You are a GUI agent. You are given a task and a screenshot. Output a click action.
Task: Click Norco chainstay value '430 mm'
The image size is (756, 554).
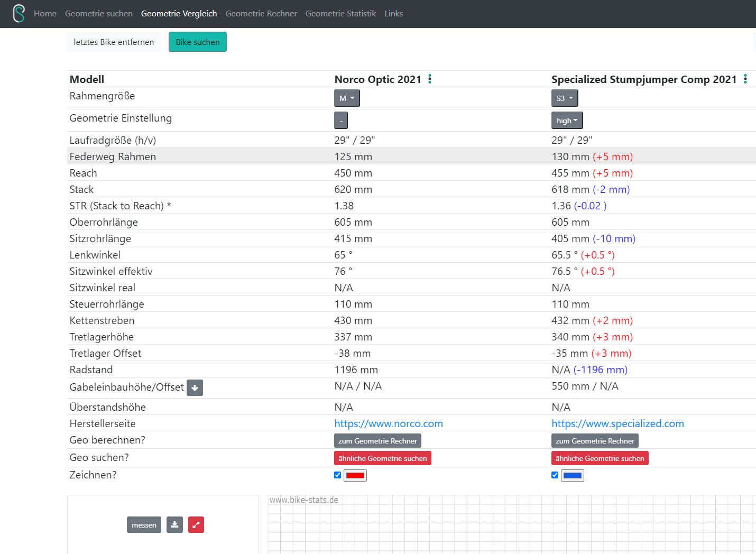point(353,320)
